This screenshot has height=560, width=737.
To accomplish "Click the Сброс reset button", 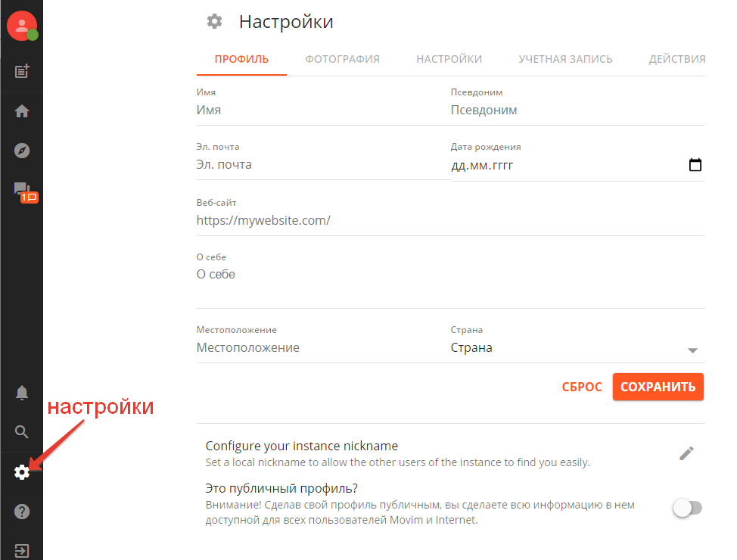I will click(582, 387).
